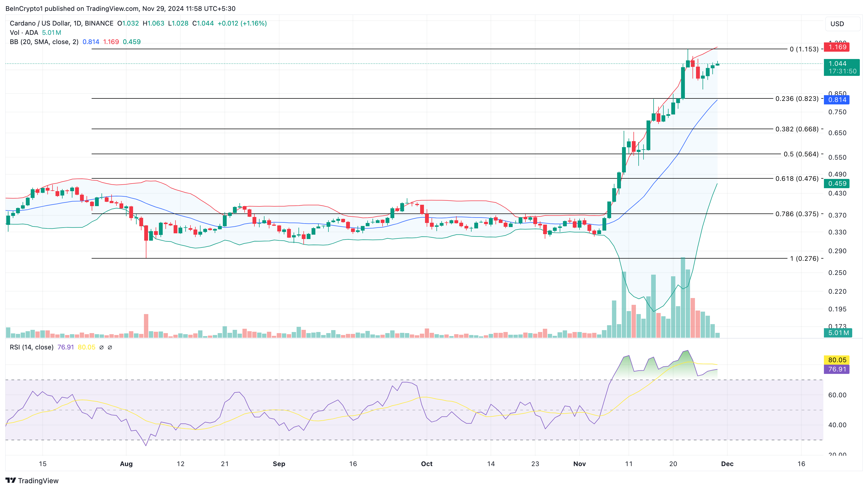868x490 pixels.
Task: Click the purple 76.91 RSI value tag
Action: (x=837, y=369)
